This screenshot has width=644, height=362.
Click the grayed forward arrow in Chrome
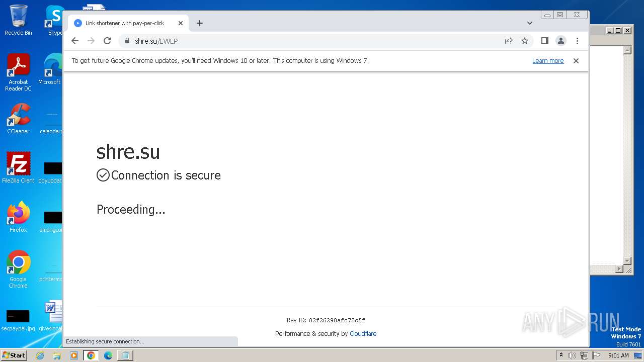click(x=91, y=41)
